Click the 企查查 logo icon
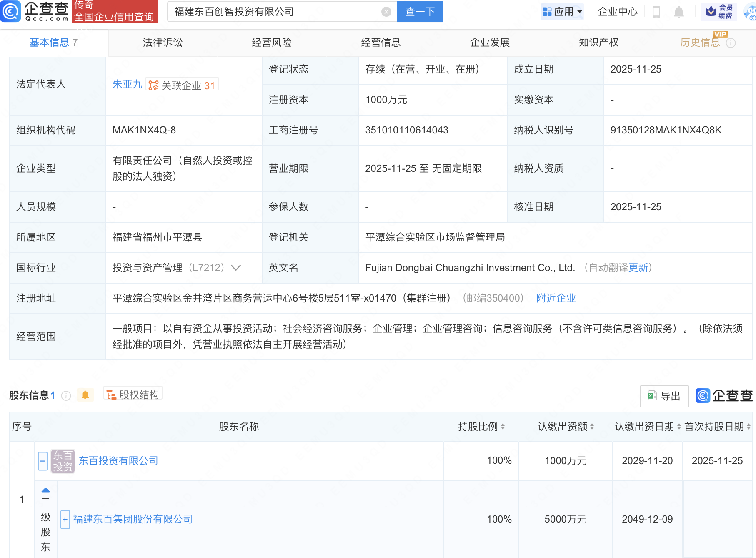The height and width of the screenshot is (558, 756). point(11,11)
